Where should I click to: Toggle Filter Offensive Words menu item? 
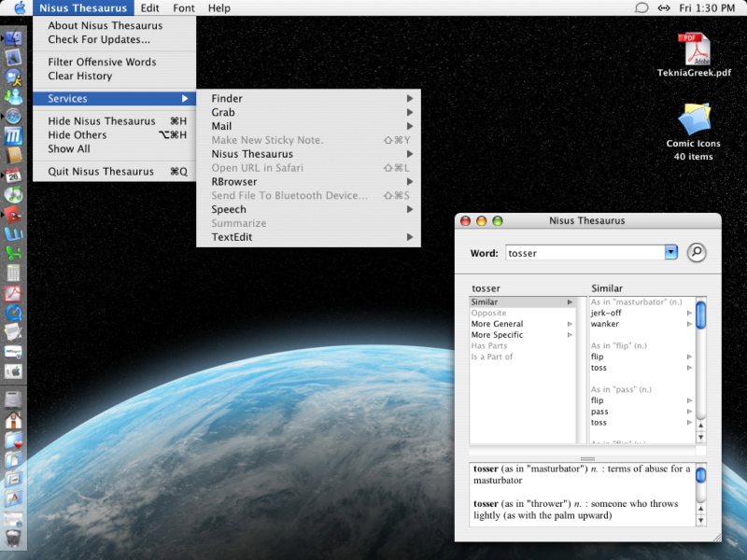point(114,62)
